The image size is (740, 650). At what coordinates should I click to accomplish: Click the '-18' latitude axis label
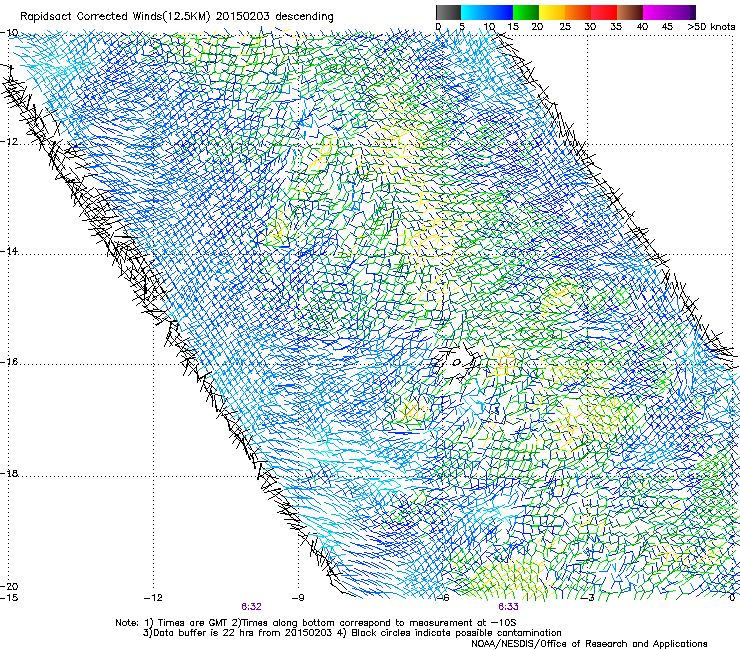[x=9, y=473]
